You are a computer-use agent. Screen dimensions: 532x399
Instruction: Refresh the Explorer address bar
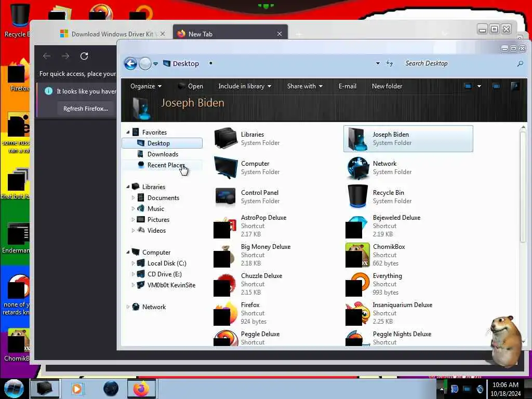pos(390,63)
